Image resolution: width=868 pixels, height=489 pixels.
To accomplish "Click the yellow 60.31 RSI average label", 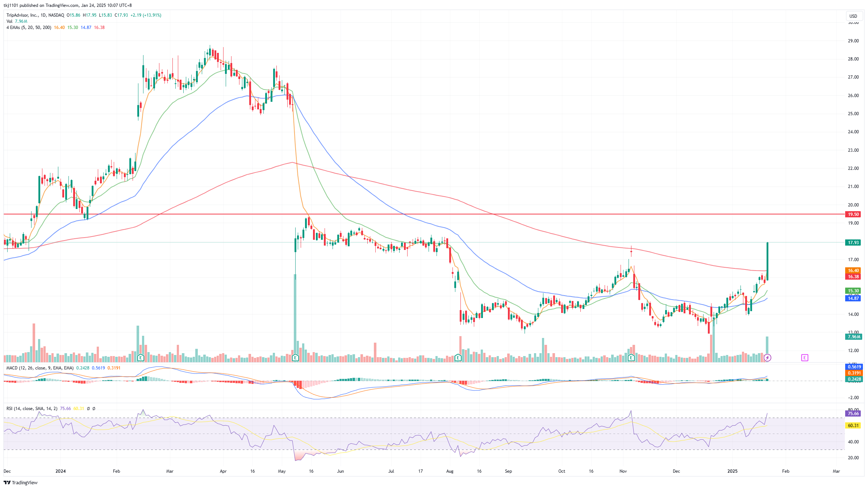I will click(x=853, y=426).
